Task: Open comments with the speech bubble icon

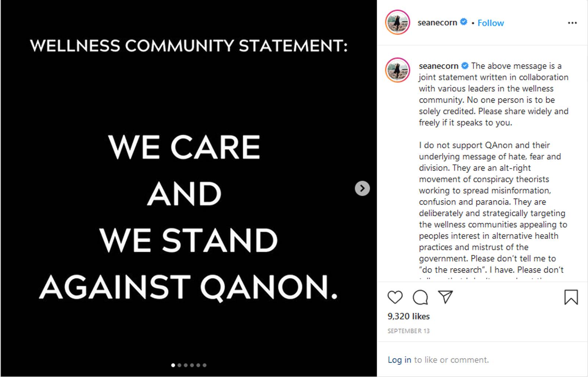Action: [420, 297]
